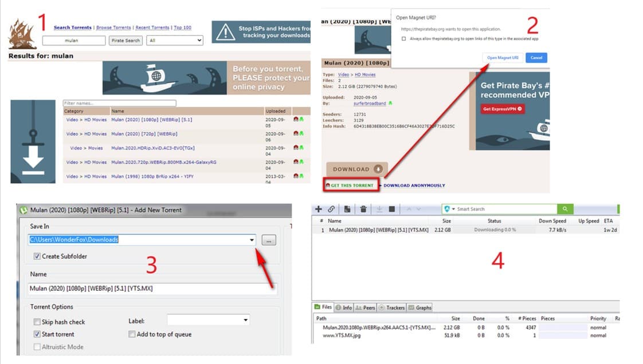
Task: Click the Remove Torrent trash icon
Action: pos(363,209)
